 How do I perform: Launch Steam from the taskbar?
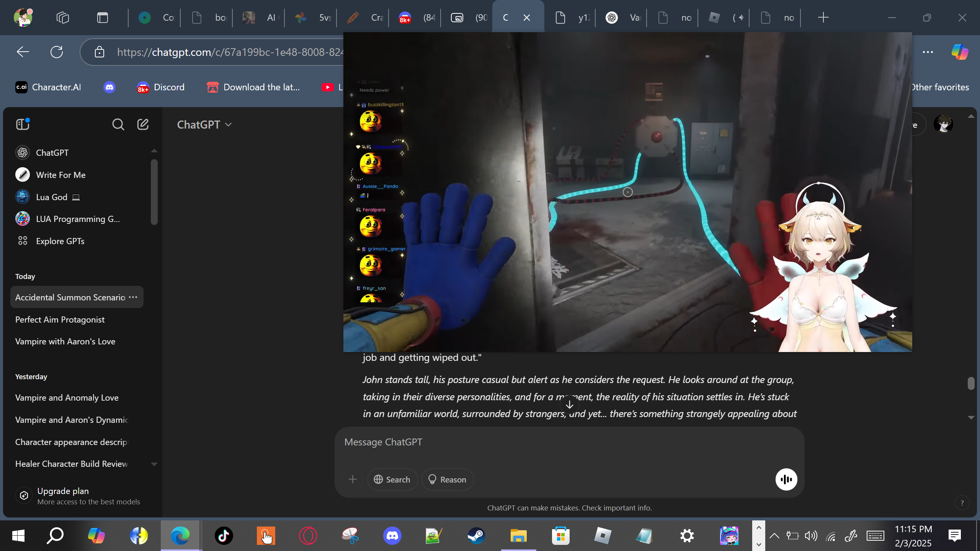(476, 535)
